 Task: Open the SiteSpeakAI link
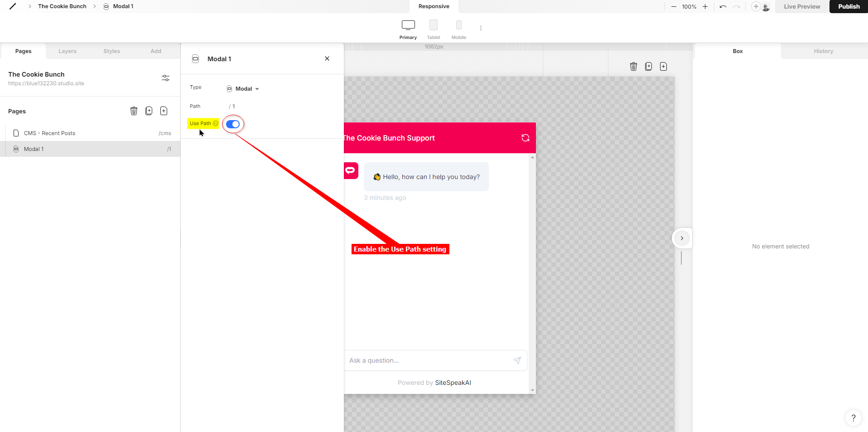453,383
